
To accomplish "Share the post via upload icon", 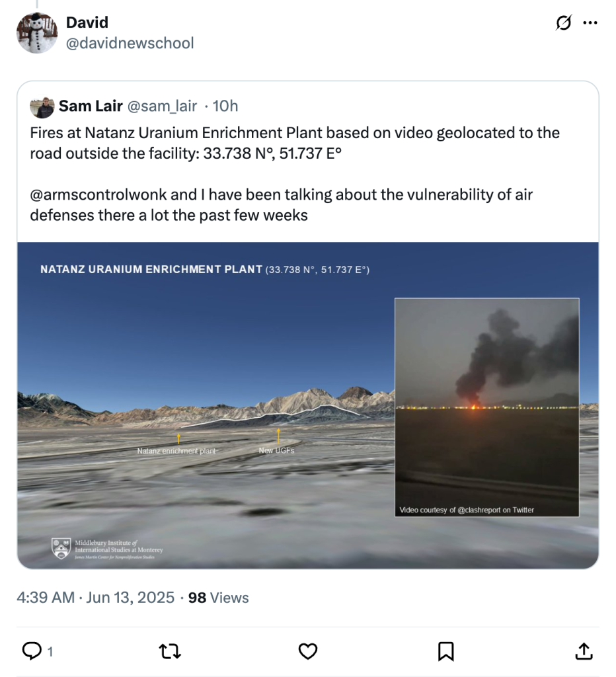I will tap(584, 652).
